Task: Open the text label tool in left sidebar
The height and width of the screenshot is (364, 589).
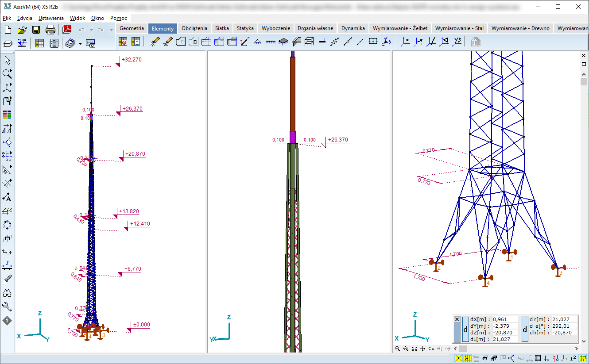Action: tap(7, 197)
